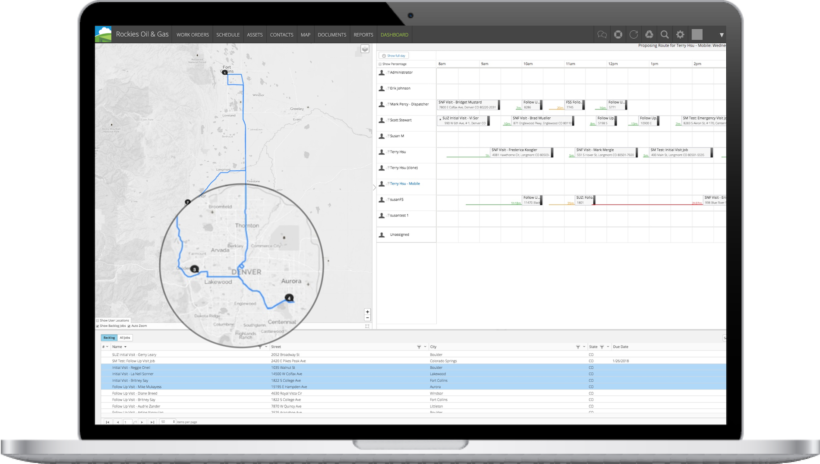Open SNF Visit - Bridget Mustard job
The height and width of the screenshot is (464, 820).
(x=468, y=105)
